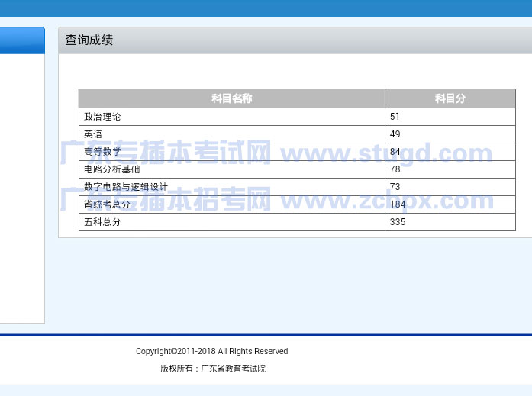The image size is (532, 396).
Task: Click the Copyright©2011-2018 All Rights Reserved text
Action: point(211,351)
